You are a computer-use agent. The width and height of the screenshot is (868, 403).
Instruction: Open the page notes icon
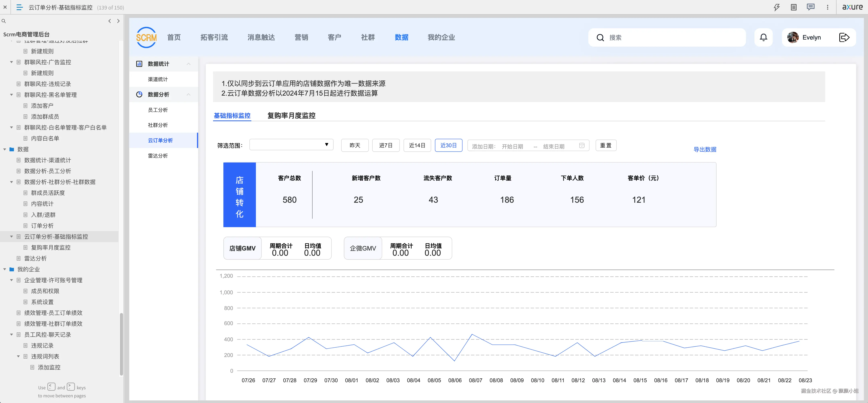point(794,7)
